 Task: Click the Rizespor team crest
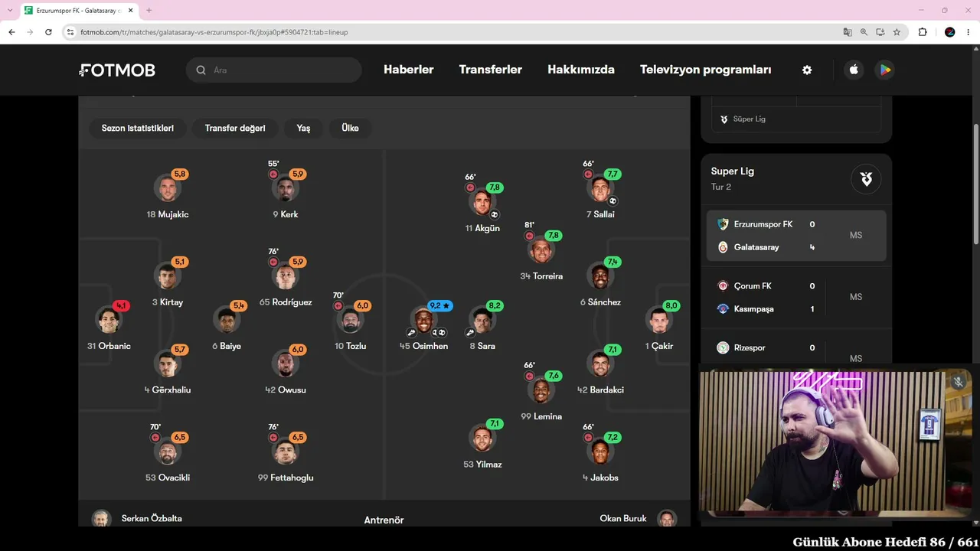pos(723,347)
